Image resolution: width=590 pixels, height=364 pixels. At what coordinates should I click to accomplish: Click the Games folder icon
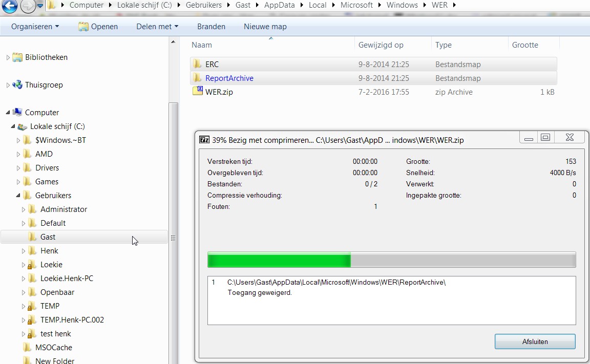click(28, 182)
